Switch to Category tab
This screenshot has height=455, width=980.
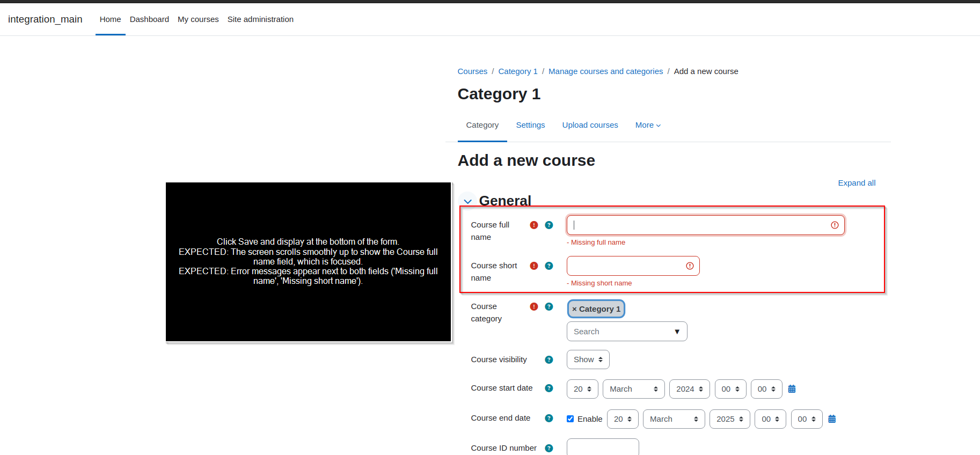click(482, 125)
